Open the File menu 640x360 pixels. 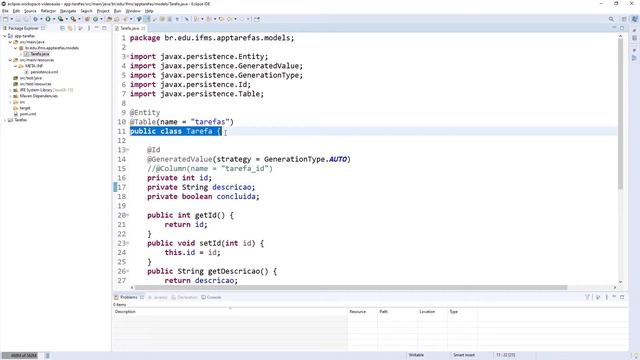[5, 11]
